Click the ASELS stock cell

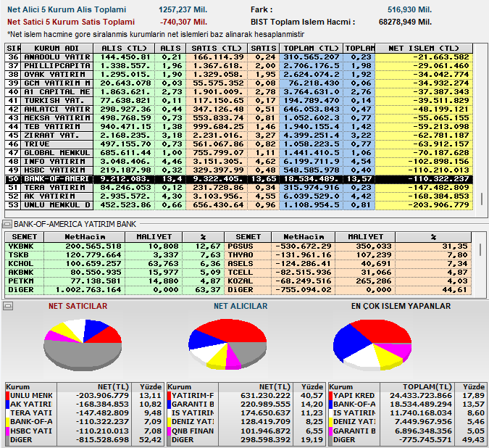pyautogui.click(x=248, y=264)
